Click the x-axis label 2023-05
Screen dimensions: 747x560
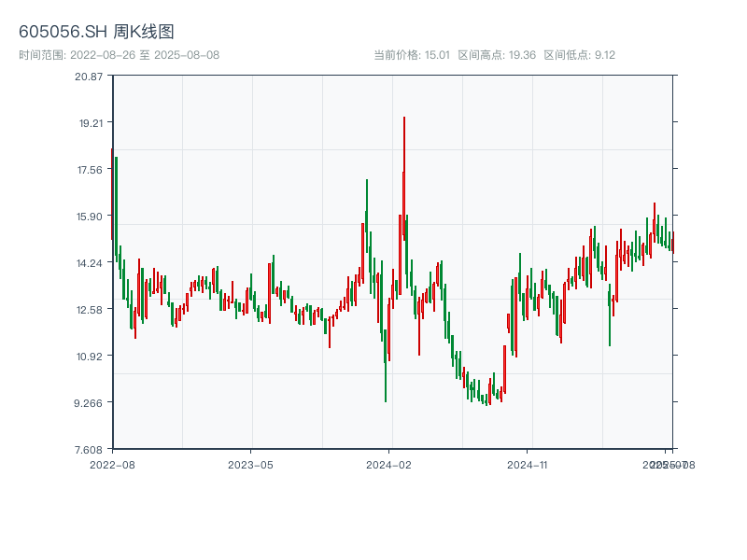click(x=250, y=465)
